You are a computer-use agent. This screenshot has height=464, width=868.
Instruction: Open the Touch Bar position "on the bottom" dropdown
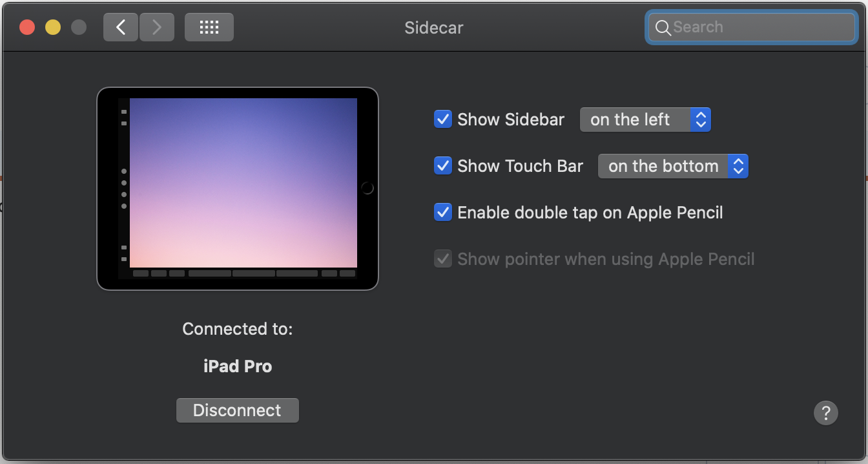pyautogui.click(x=672, y=166)
